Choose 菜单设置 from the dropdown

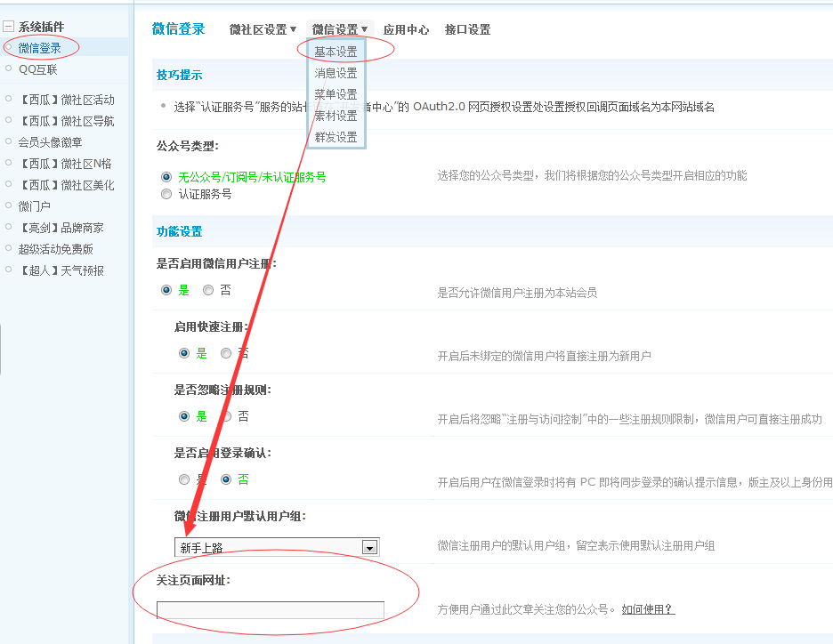click(336, 94)
